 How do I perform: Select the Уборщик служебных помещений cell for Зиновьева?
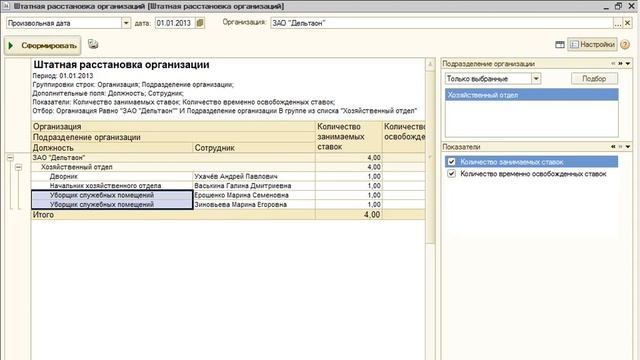(x=112, y=204)
